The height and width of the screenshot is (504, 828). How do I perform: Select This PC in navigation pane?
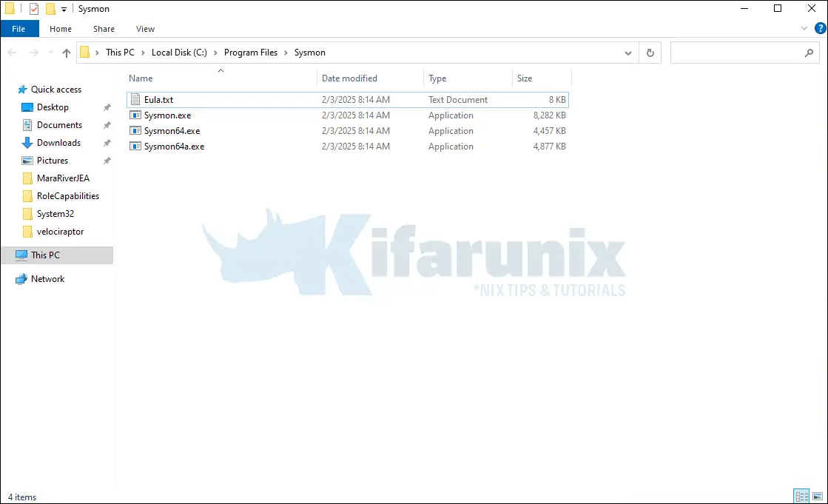pos(57,255)
